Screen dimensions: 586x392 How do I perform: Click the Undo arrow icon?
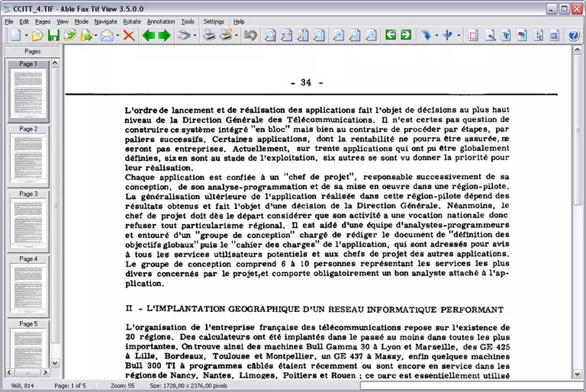(x=250, y=36)
